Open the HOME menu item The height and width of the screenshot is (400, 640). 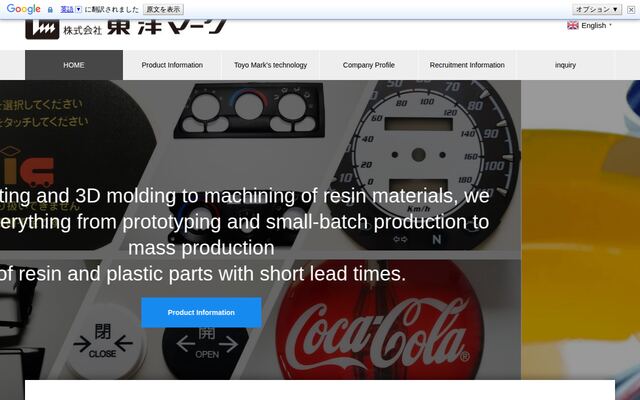point(74,65)
